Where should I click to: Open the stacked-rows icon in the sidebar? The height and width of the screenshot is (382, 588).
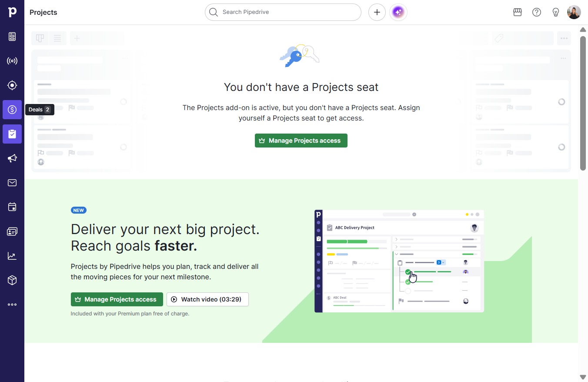pyautogui.click(x=12, y=37)
